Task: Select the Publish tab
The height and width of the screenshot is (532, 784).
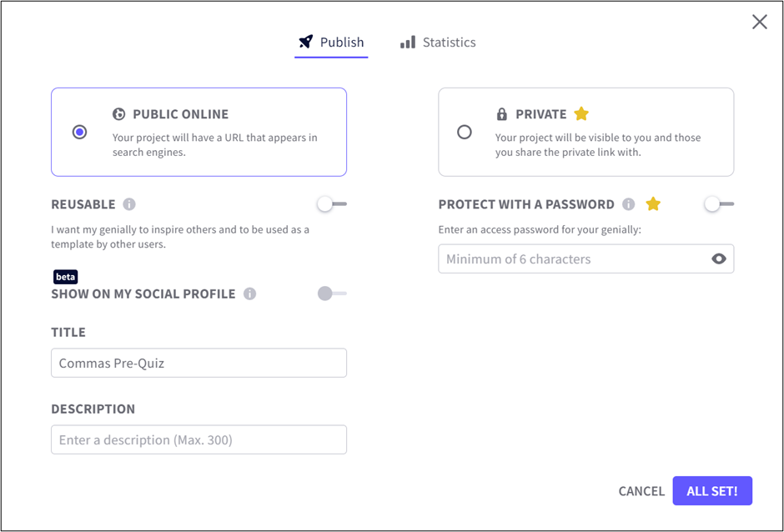Action: click(x=331, y=42)
